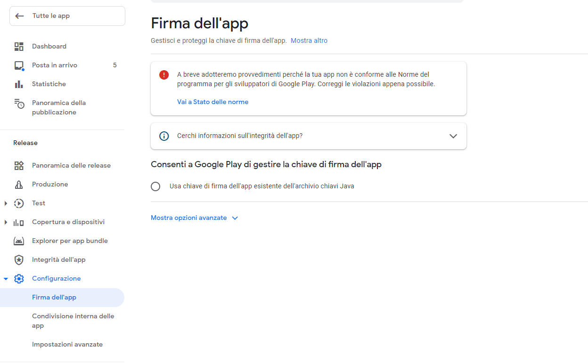
Task: Click the Statistiche bar chart icon
Action: (x=19, y=84)
